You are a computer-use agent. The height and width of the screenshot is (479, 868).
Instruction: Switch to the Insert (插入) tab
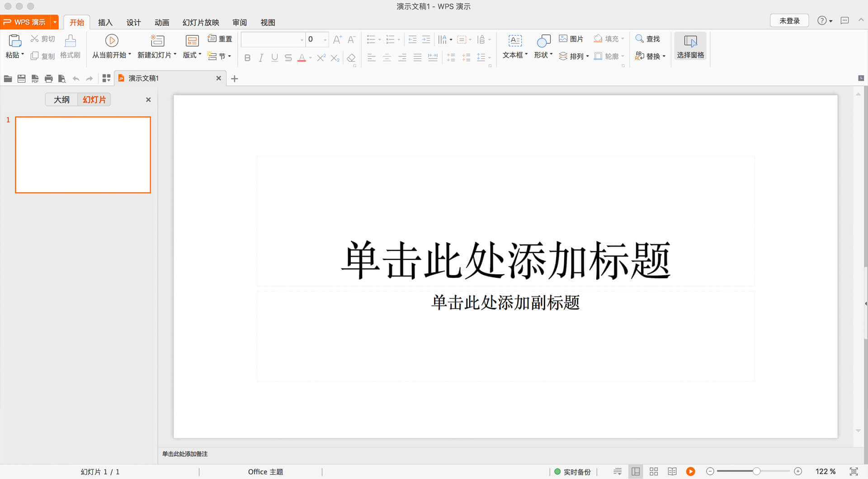pyautogui.click(x=105, y=22)
